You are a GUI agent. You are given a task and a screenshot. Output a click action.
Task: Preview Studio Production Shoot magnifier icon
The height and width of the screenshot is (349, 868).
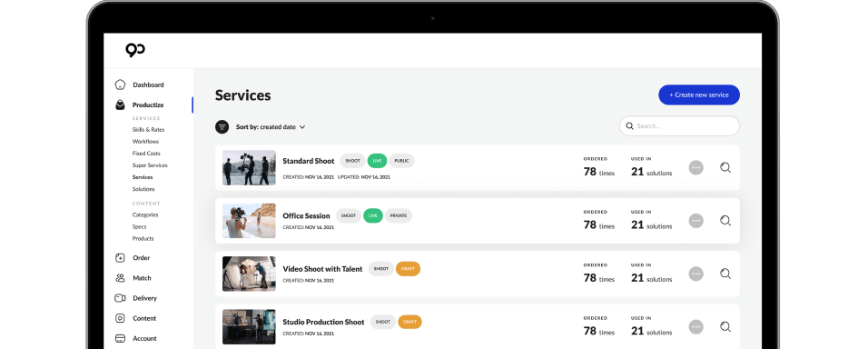[725, 327]
